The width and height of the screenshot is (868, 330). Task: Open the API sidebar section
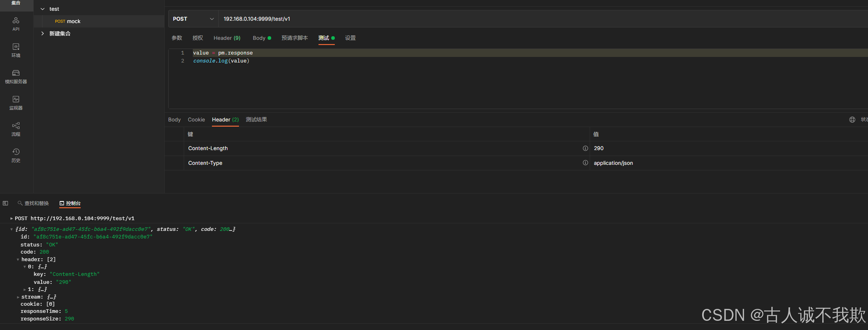(x=16, y=24)
